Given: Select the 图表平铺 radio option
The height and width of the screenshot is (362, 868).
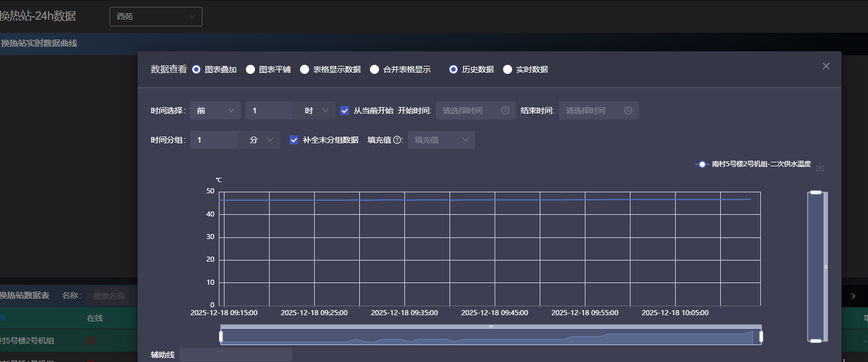Looking at the screenshot, I should coord(250,69).
